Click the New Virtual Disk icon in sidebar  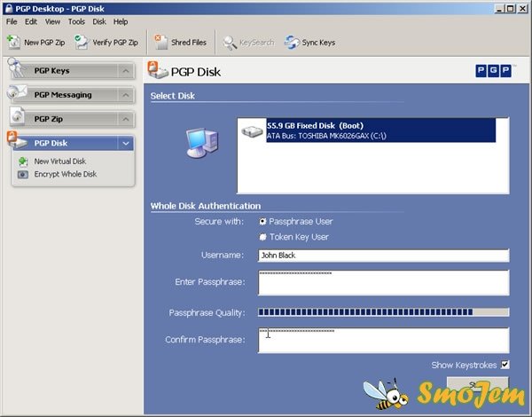tap(23, 161)
